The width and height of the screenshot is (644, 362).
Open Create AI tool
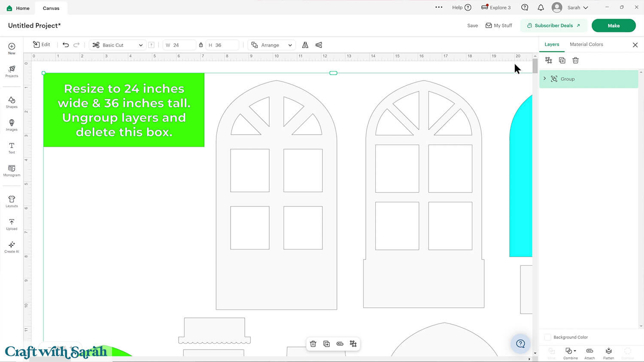[x=12, y=247]
